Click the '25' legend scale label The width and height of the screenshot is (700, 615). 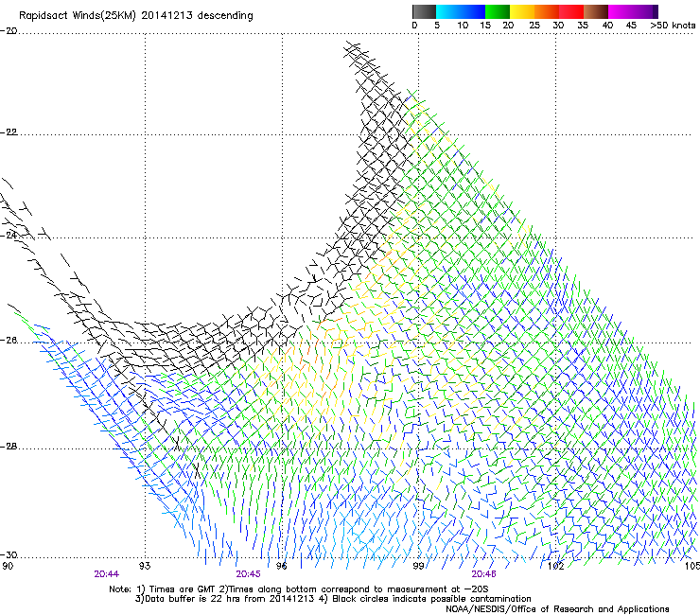[x=534, y=26]
